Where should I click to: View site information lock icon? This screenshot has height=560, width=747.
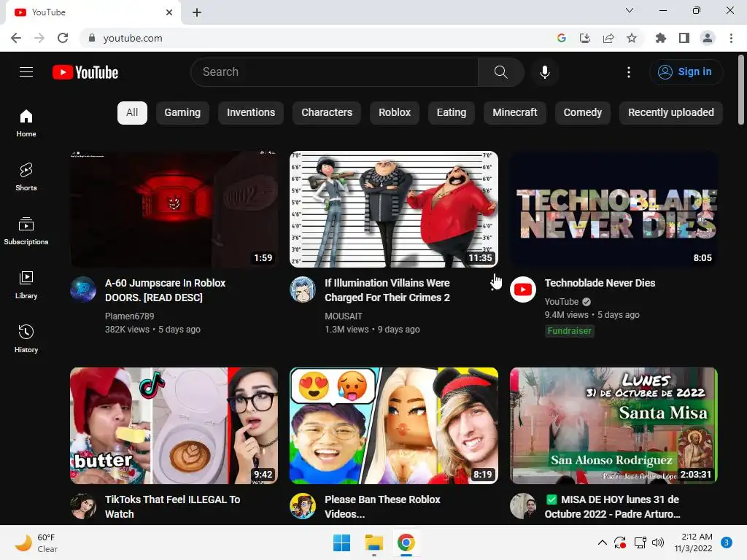(92, 38)
